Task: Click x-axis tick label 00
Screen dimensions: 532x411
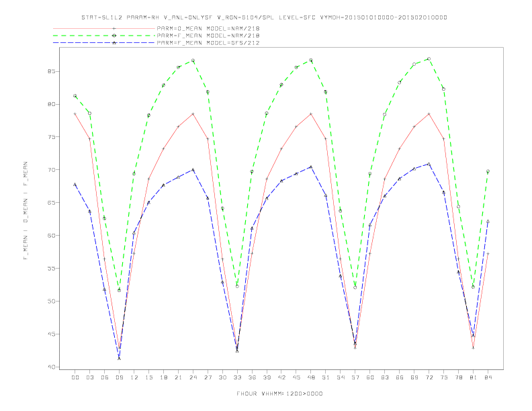Action: click(75, 377)
